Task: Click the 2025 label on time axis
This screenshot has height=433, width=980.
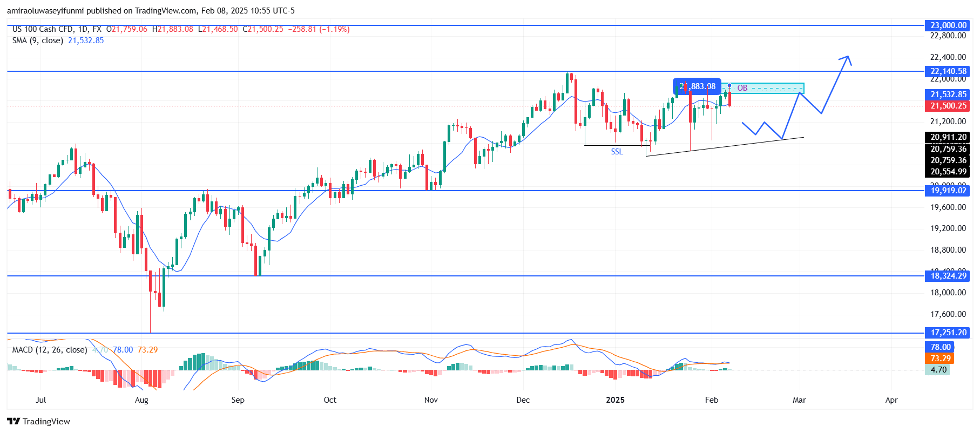Action: (x=615, y=400)
